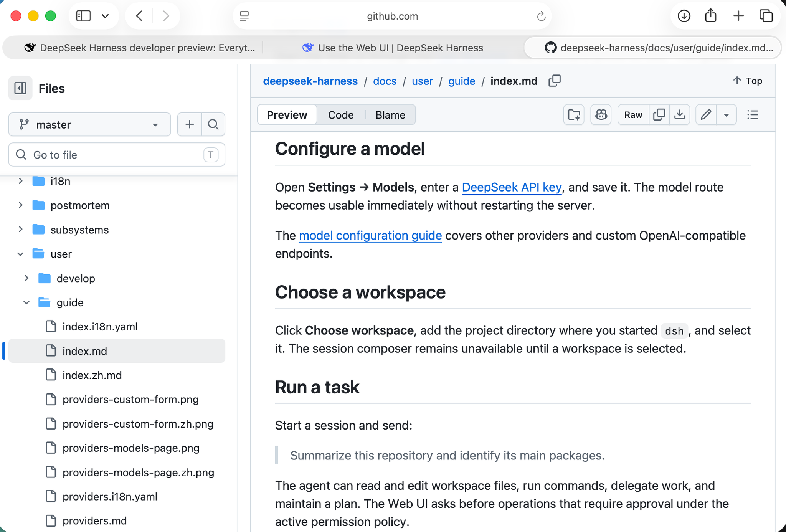Expand the postmortem folder
Viewport: 786px width, 532px height.
click(21, 205)
